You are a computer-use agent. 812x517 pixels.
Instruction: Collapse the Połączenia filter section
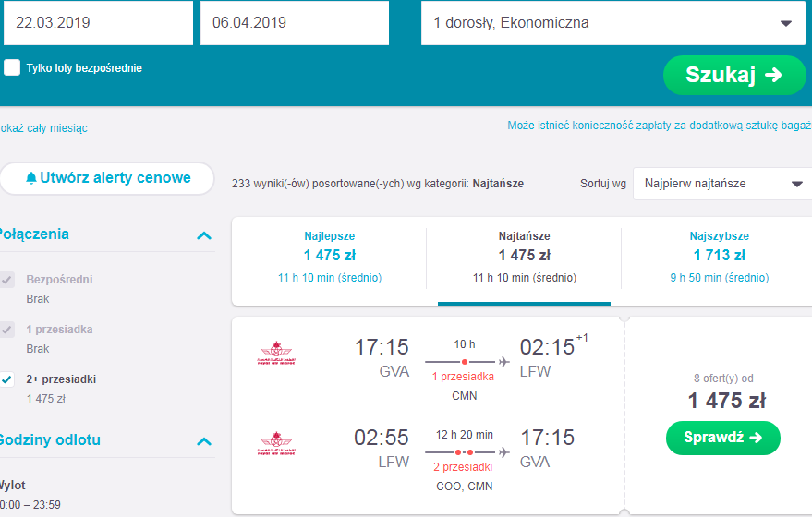204,235
